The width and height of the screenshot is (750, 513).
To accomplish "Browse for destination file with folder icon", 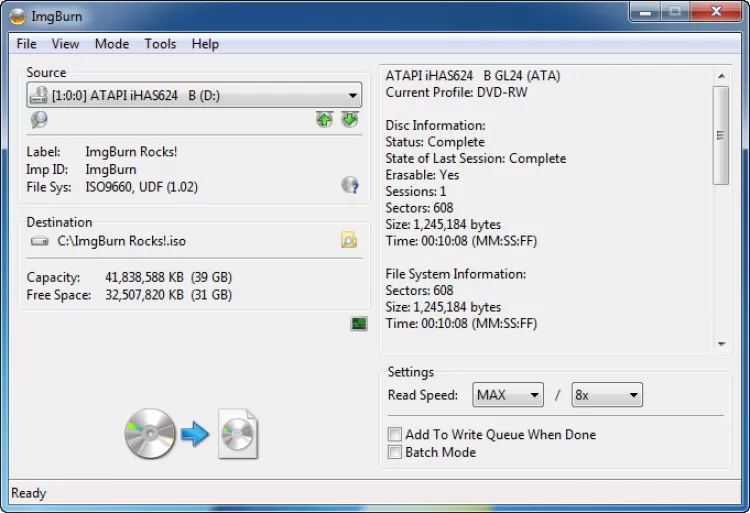I will click(x=348, y=240).
